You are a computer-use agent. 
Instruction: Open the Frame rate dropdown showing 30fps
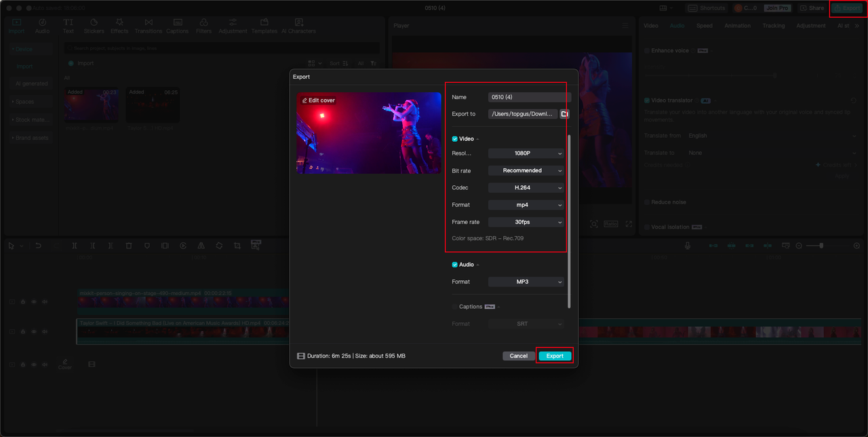526,222
